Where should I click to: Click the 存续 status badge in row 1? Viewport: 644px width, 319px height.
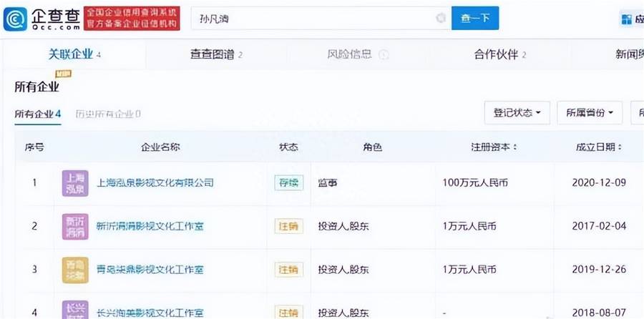(x=289, y=182)
